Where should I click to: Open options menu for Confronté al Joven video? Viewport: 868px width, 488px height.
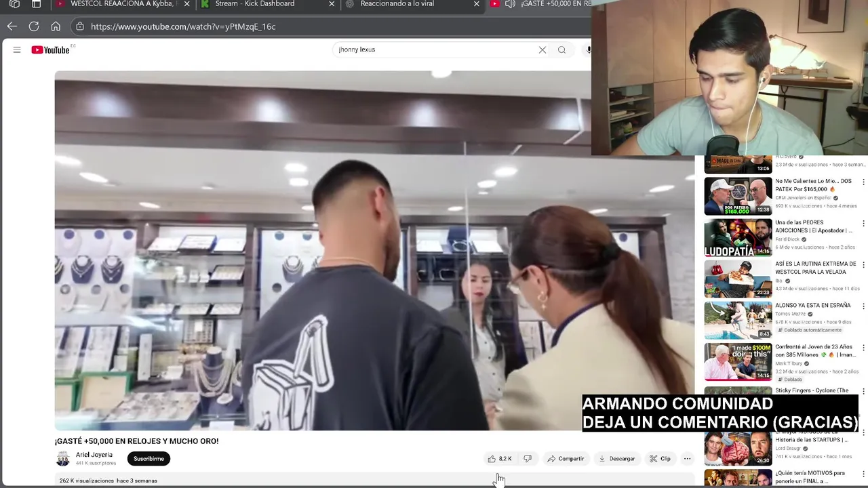(863, 348)
